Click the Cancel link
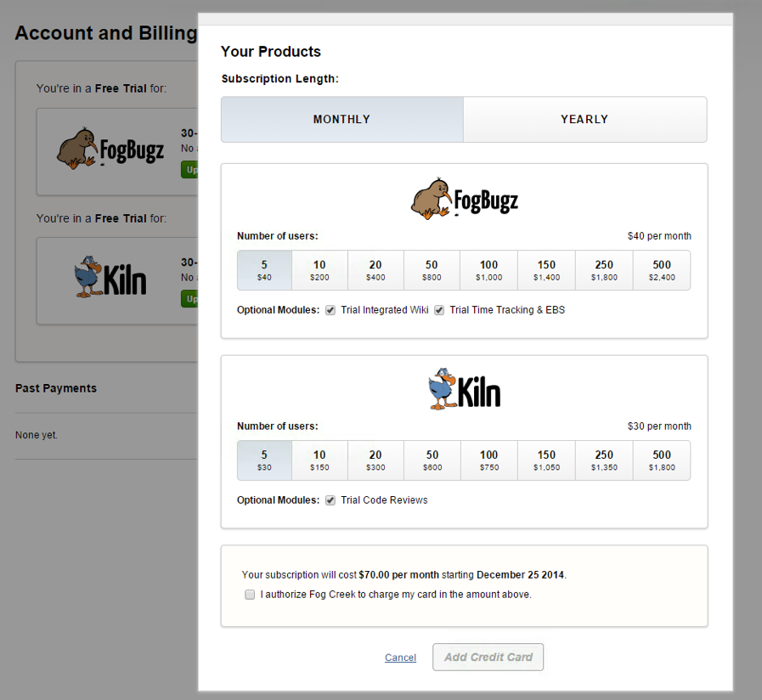 click(x=400, y=658)
